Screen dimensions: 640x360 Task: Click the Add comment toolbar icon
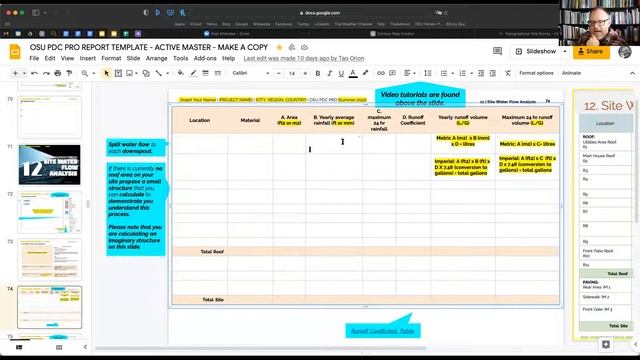click(x=392, y=73)
